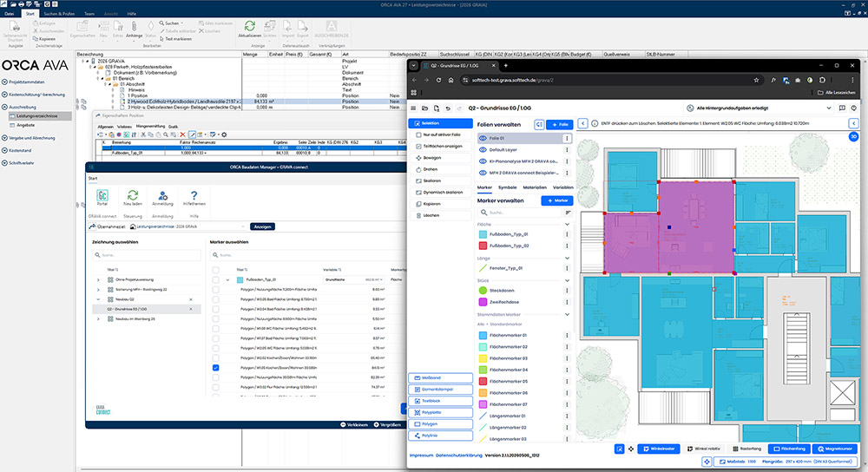Switch to Variablen tab
Image resolution: width=868 pixels, height=472 pixels.
point(563,187)
